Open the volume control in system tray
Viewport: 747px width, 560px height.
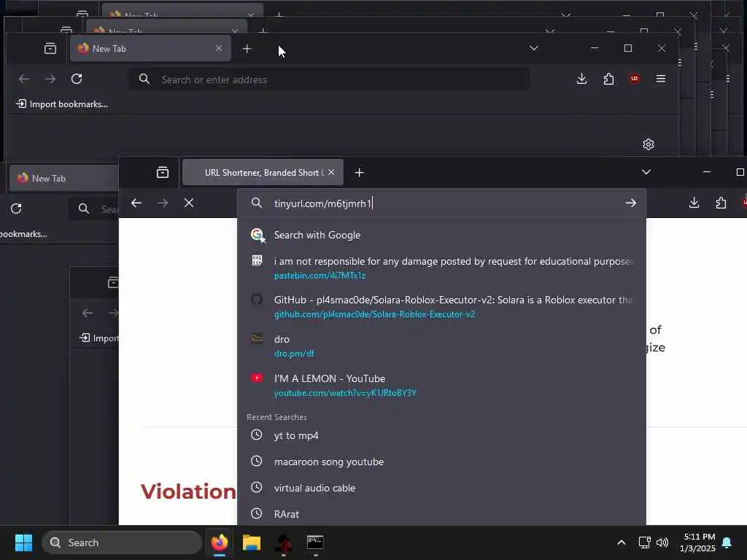click(662, 542)
